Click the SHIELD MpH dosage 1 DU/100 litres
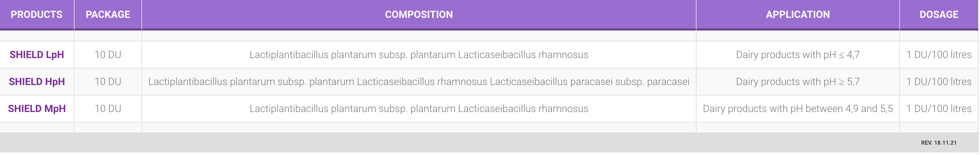 tap(939, 109)
